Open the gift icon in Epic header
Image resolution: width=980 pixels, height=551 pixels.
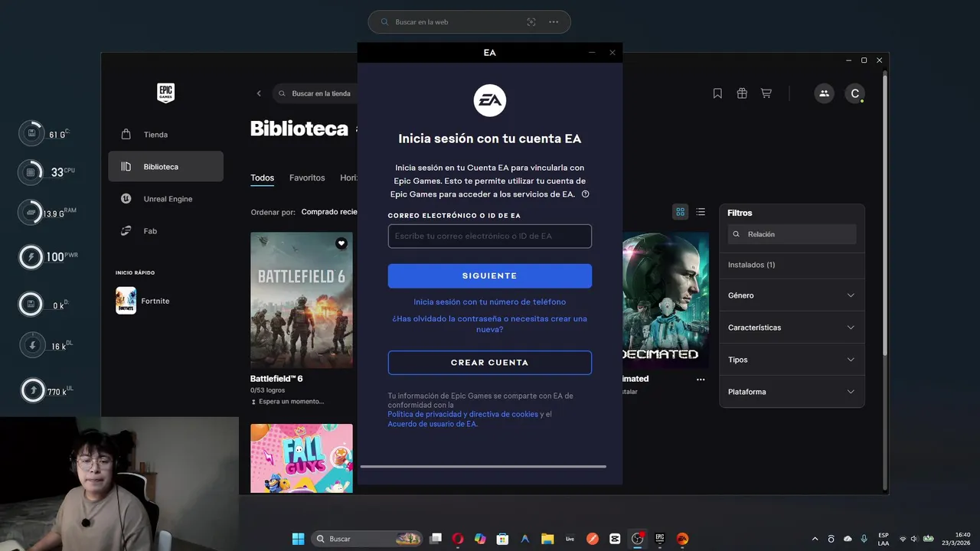pos(742,93)
